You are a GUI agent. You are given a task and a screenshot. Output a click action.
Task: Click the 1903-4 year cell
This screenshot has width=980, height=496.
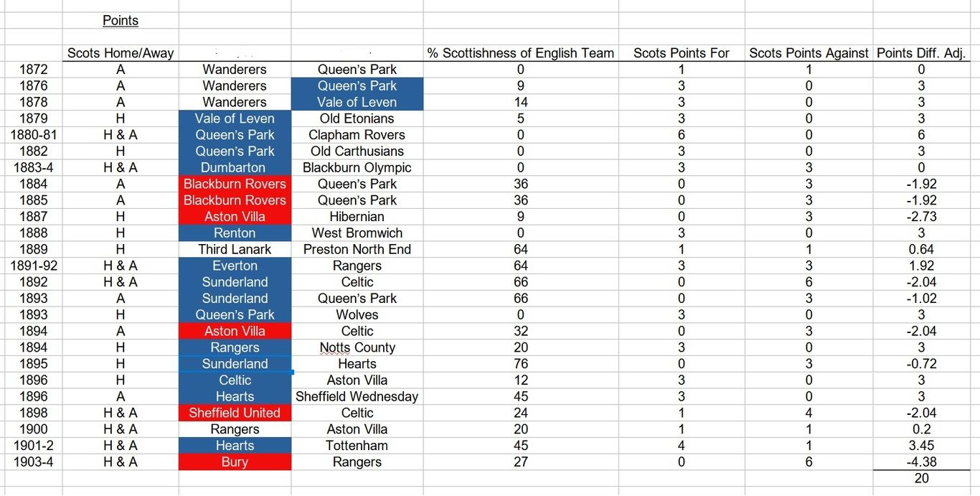pos(33,462)
